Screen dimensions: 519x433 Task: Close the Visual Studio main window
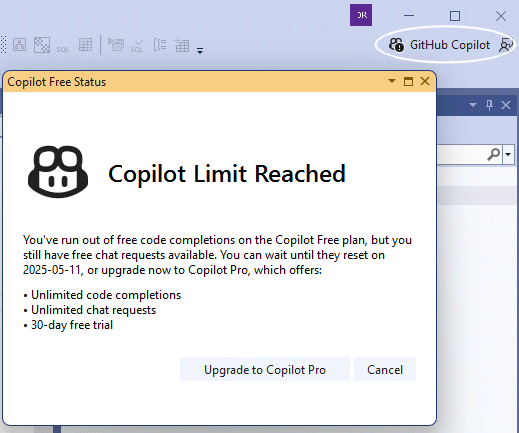[501, 16]
